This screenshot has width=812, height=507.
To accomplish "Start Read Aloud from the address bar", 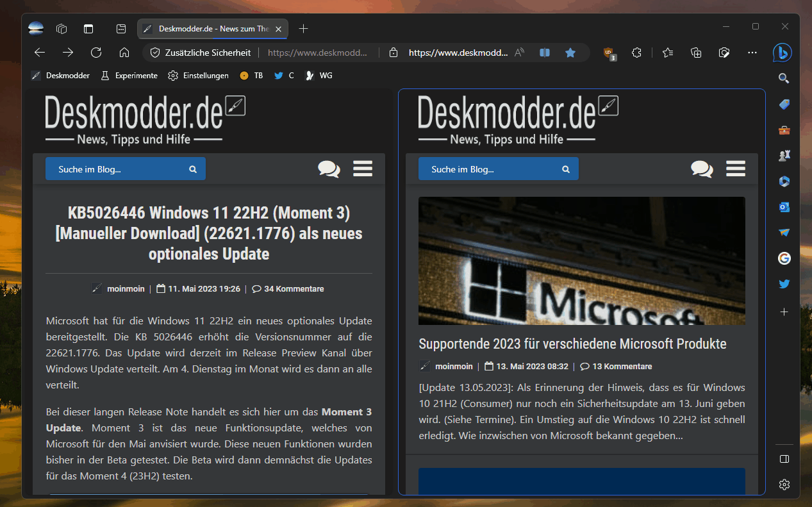I will pos(520,53).
